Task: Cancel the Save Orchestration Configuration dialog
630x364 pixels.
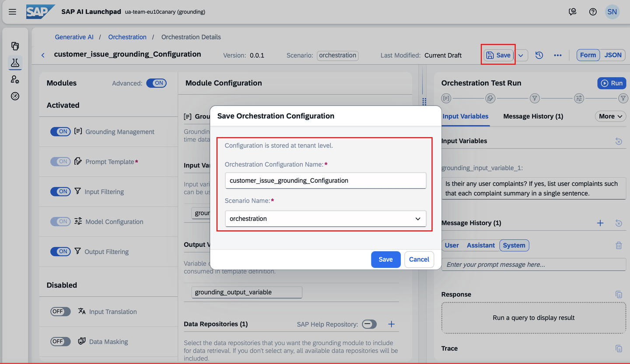Action: [419, 259]
